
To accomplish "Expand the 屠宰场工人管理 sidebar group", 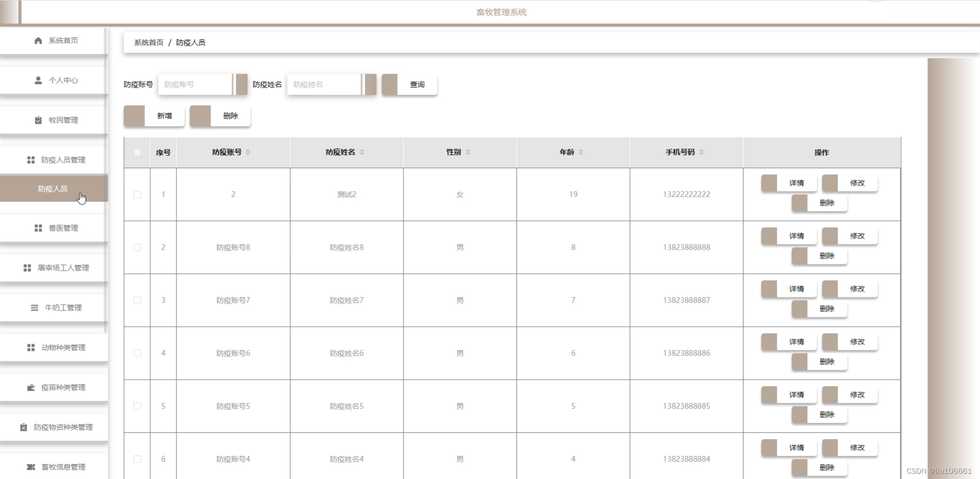I will point(53,268).
